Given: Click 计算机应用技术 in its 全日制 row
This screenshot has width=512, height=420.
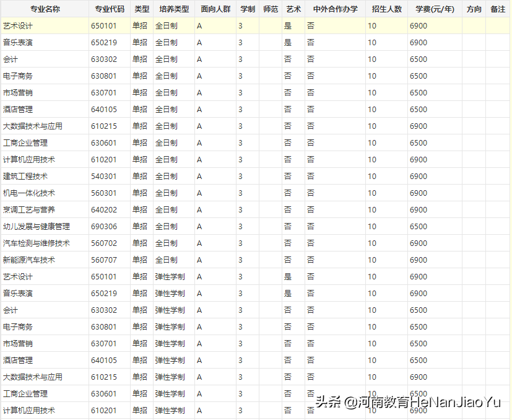Looking at the screenshot, I should pyautogui.click(x=28, y=160).
